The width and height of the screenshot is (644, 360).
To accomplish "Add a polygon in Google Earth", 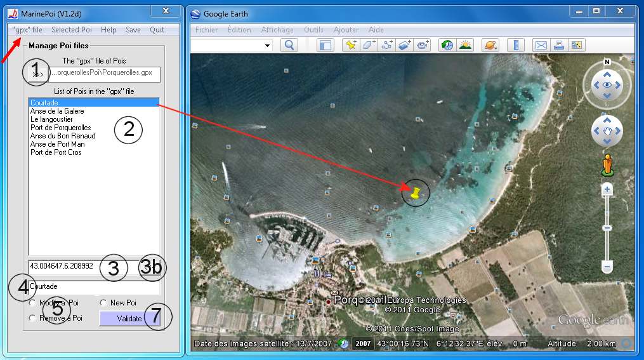I will (369, 45).
